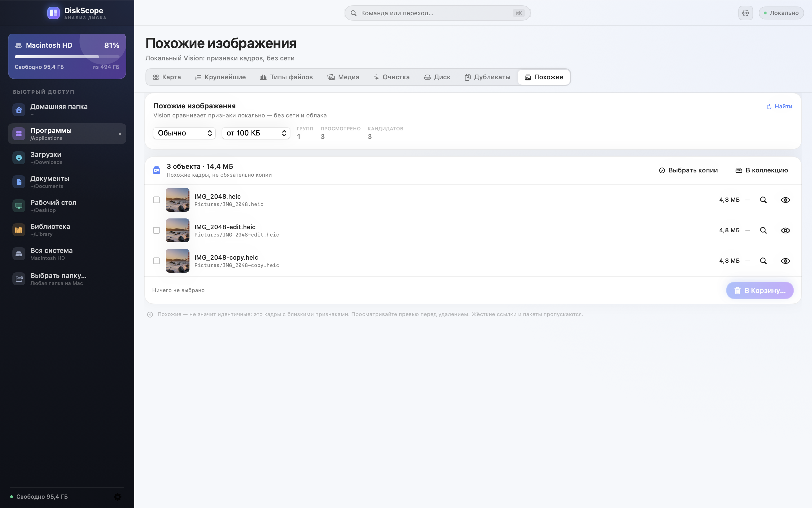The image size is (812, 508).
Task: Click the similar group photos icon
Action: click(x=157, y=170)
